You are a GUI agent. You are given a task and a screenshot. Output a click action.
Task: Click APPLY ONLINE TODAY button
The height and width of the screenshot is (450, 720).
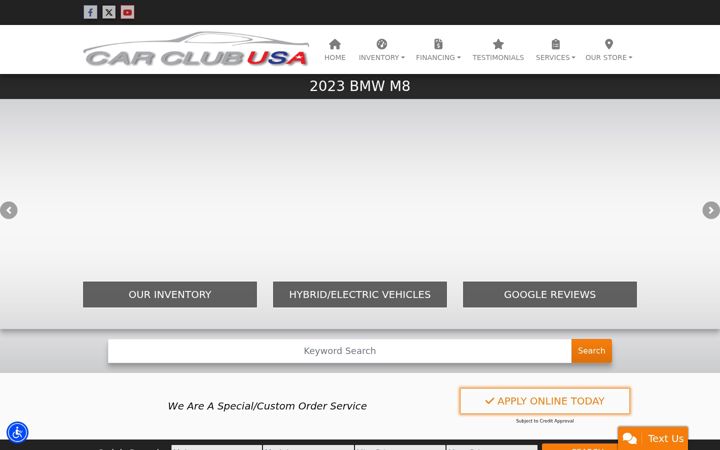click(545, 401)
